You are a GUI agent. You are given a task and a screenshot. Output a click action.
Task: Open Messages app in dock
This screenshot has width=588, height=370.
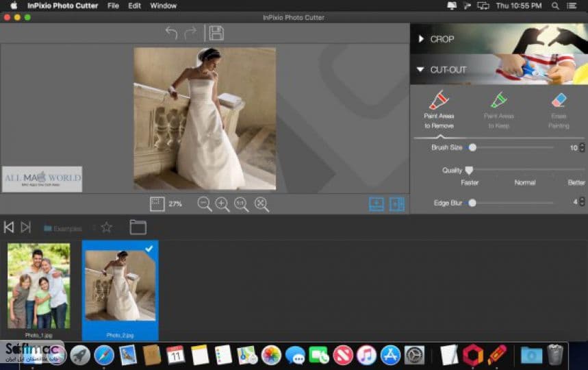[295, 355]
